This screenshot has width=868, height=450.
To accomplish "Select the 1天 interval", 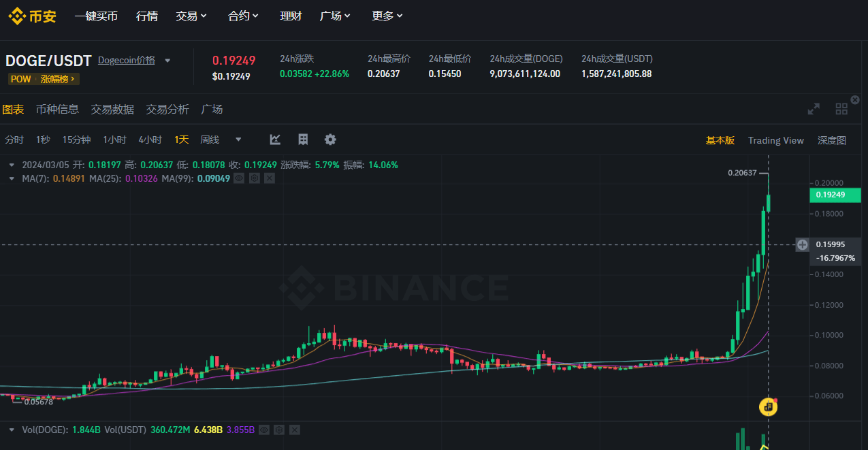I will click(181, 140).
